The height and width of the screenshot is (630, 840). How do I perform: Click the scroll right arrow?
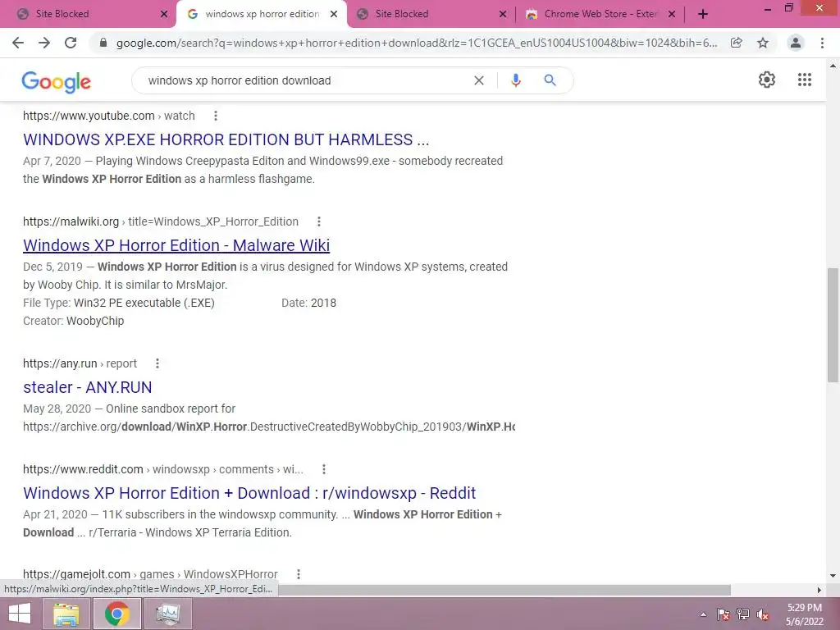(x=819, y=590)
